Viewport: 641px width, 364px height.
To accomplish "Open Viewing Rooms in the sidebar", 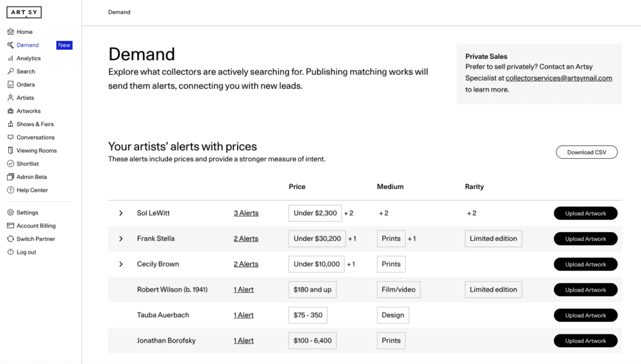I will pos(37,151).
